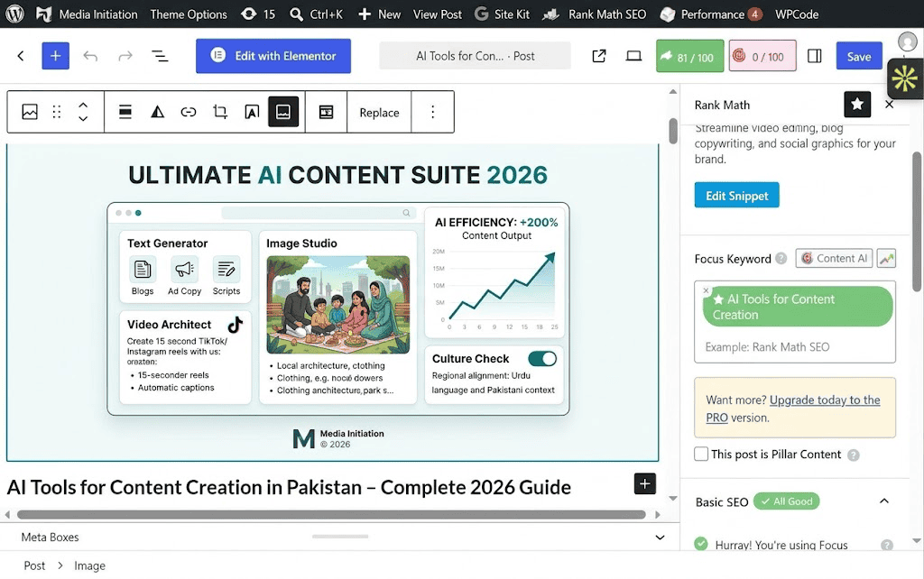Viewport: 924px width, 579px height.
Task: Open Theme Options in admin bar
Action: point(188,14)
